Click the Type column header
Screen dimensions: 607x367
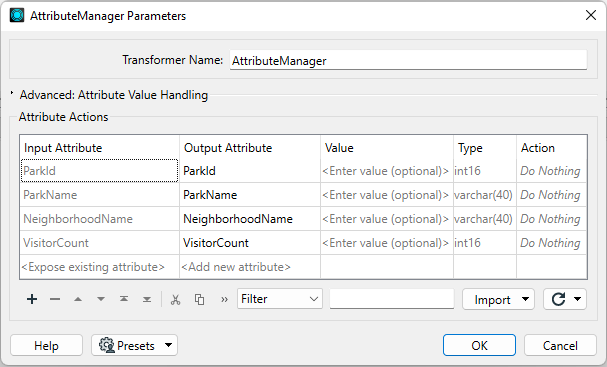tap(485, 147)
